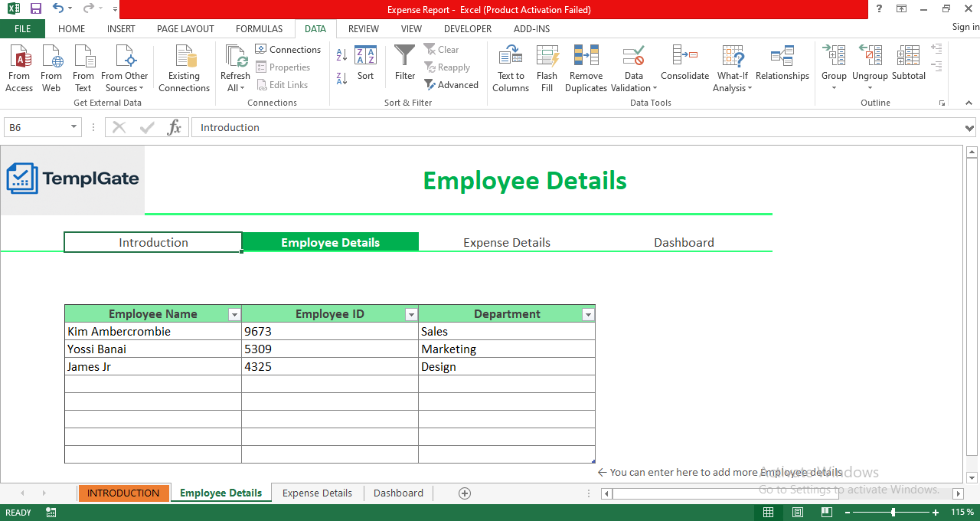Select the Design department cell
The height and width of the screenshot is (521, 980).
507,366
